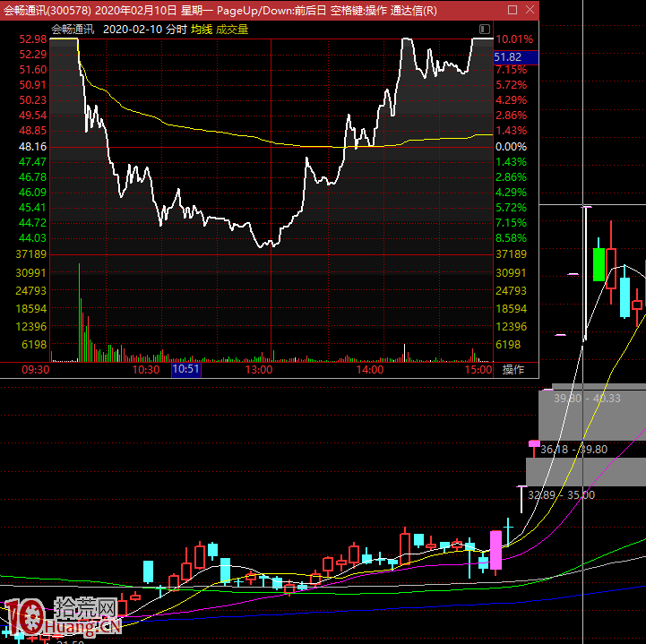646x644 pixels.
Task: Click the 分时 label in chart header
Action: [177, 30]
